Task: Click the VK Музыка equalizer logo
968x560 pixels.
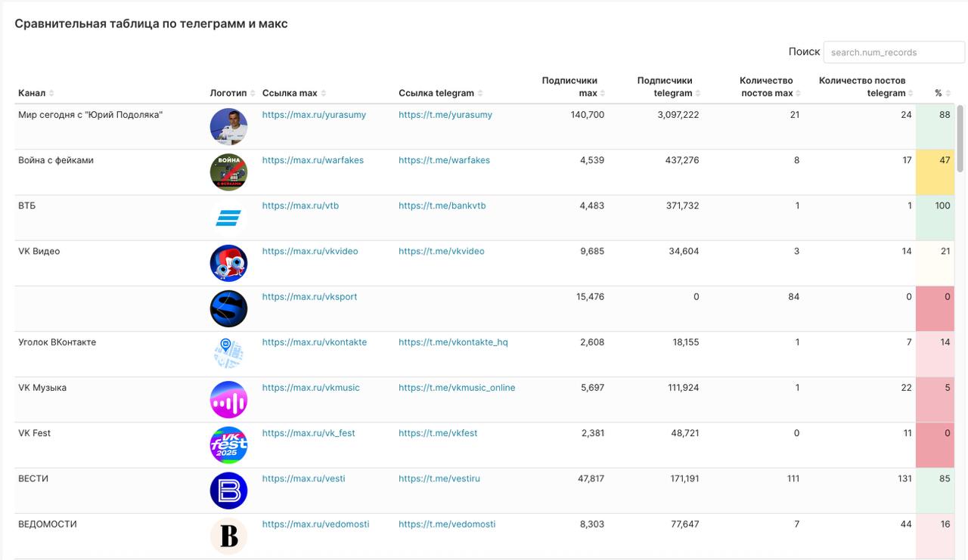Action: tap(228, 400)
